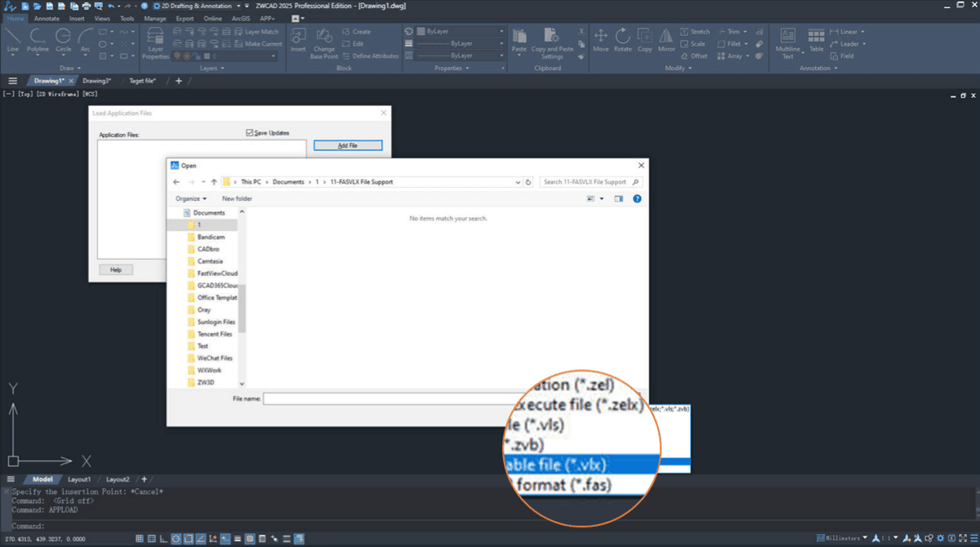Close the Drawing1 document tab
This screenshot has height=547, width=980.
(x=72, y=81)
